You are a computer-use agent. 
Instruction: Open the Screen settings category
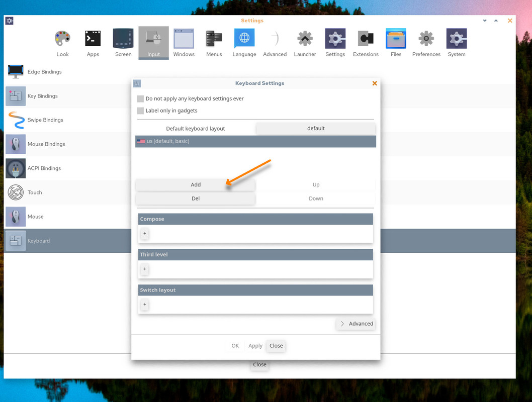[123, 43]
